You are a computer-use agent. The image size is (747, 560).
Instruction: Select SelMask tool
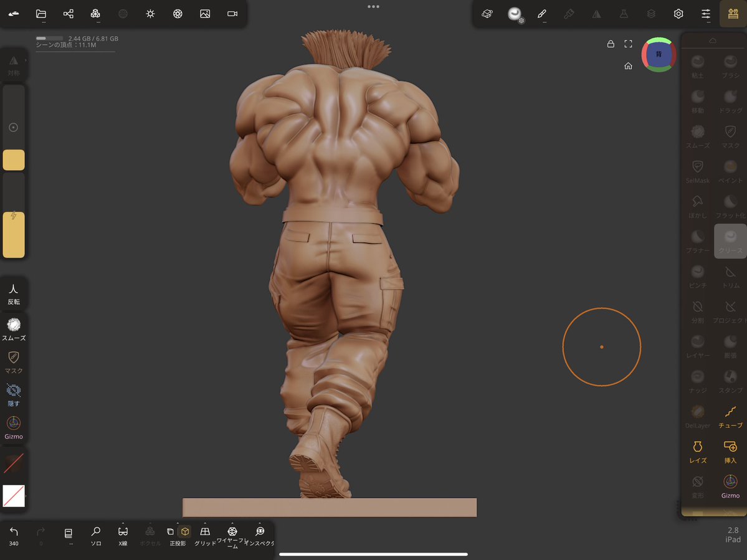coord(698,171)
